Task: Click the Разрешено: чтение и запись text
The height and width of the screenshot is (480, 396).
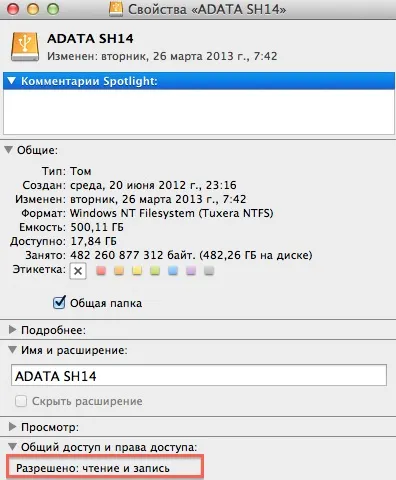Action: coord(93,468)
